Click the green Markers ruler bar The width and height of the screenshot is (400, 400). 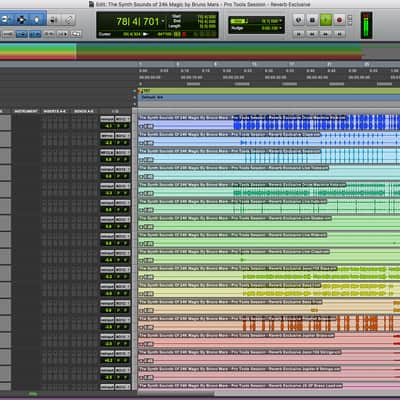[x=269, y=91]
